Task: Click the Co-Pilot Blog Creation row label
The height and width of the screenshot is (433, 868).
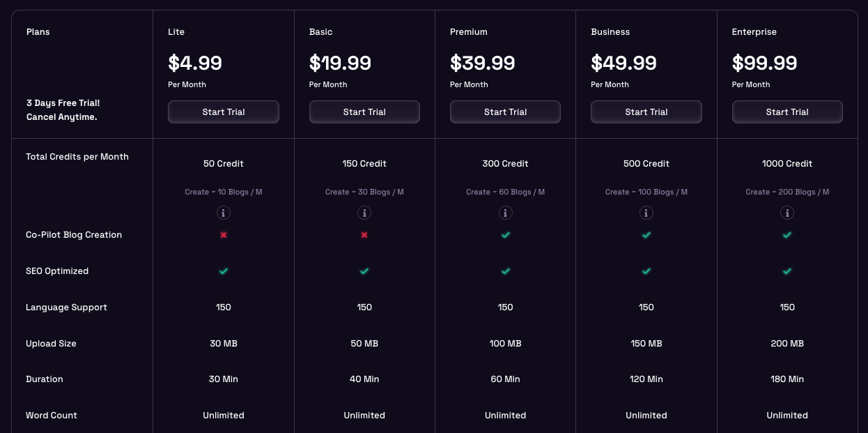Action: tap(74, 235)
